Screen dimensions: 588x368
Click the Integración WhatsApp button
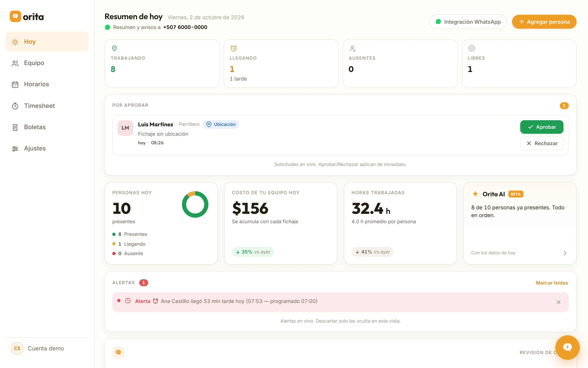click(x=468, y=22)
